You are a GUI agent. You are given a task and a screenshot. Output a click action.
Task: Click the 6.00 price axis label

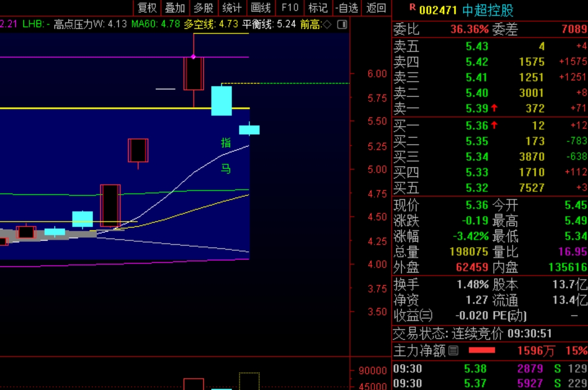[x=377, y=74]
